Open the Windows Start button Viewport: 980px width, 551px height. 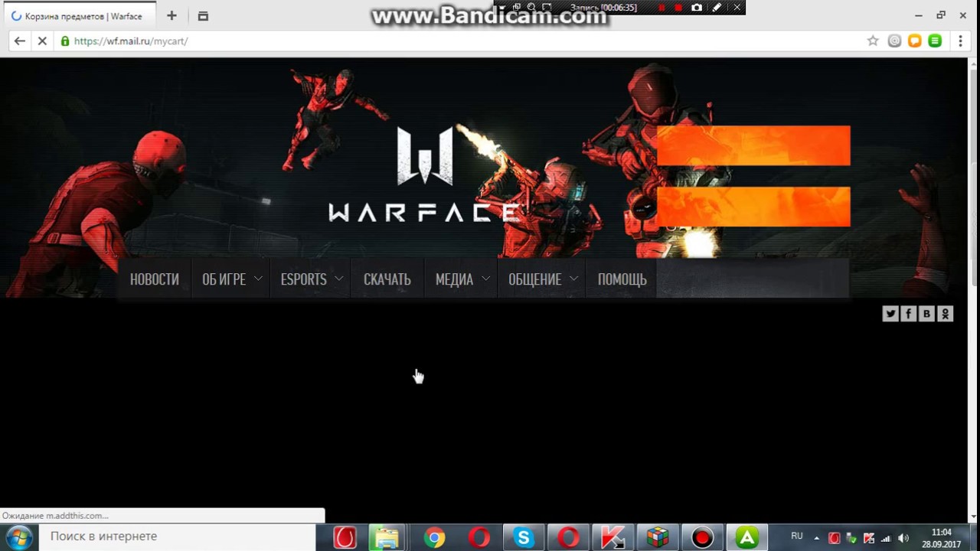[18, 536]
